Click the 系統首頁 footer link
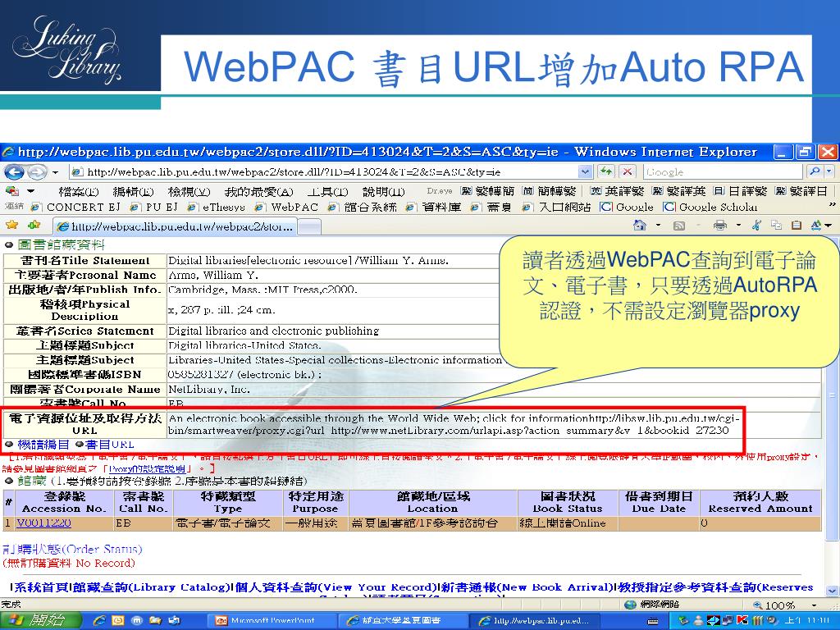 41,587
